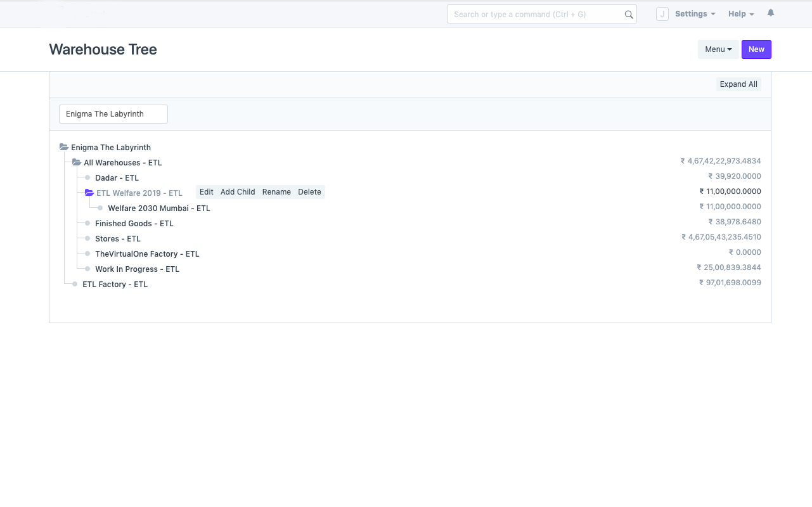812x507 pixels.
Task: Click the search magnifier icon
Action: (629, 15)
